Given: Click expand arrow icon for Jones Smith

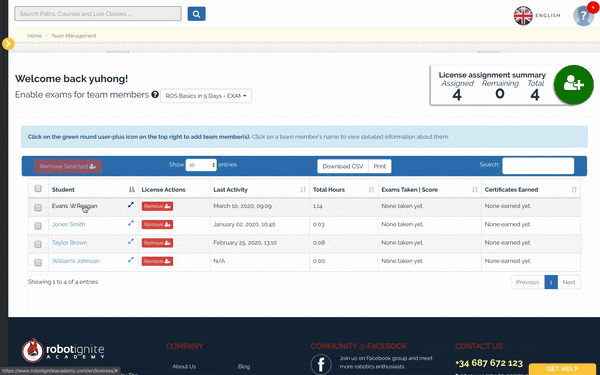Looking at the screenshot, I should pos(131,223).
